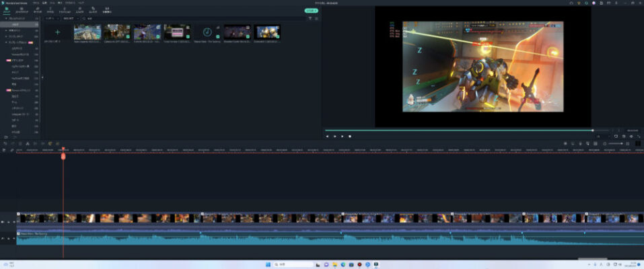Click the add new folder icon
644x269 pixels.
[6, 137]
